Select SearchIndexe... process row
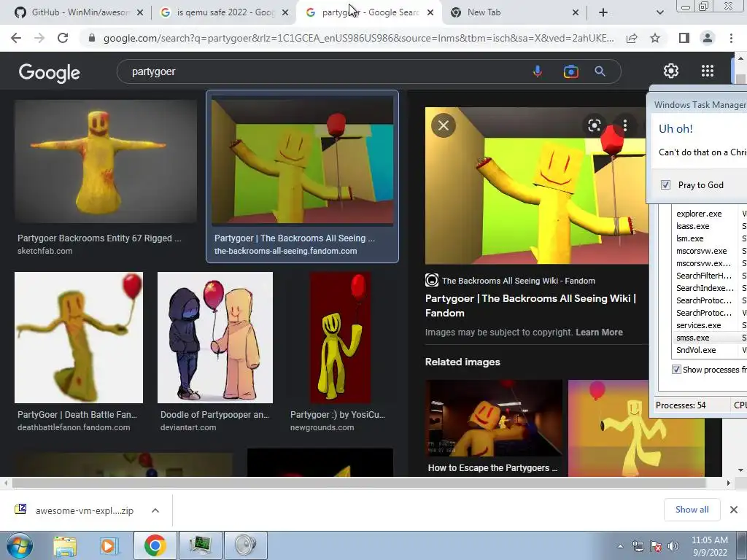The height and width of the screenshot is (560, 747). coord(709,288)
